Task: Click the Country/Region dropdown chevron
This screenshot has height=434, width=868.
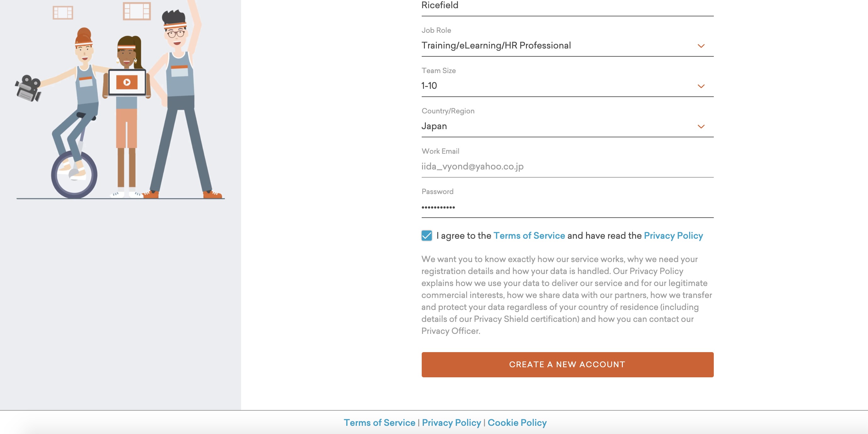Action: click(701, 127)
